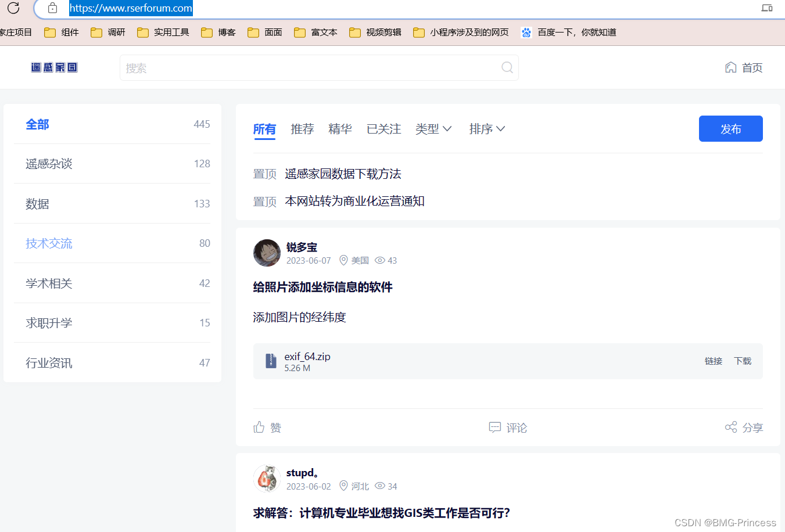The width and height of the screenshot is (785, 532).
Task: Click the blue 发布 button
Action: 730,129
